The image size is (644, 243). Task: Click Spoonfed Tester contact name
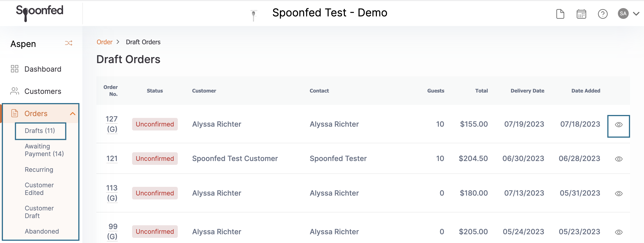click(x=338, y=158)
